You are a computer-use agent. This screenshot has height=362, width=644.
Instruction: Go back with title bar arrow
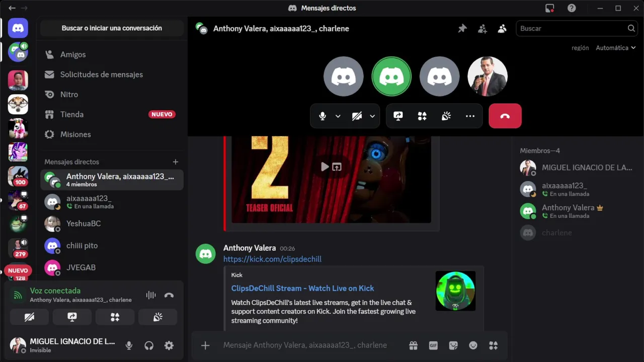click(x=12, y=8)
